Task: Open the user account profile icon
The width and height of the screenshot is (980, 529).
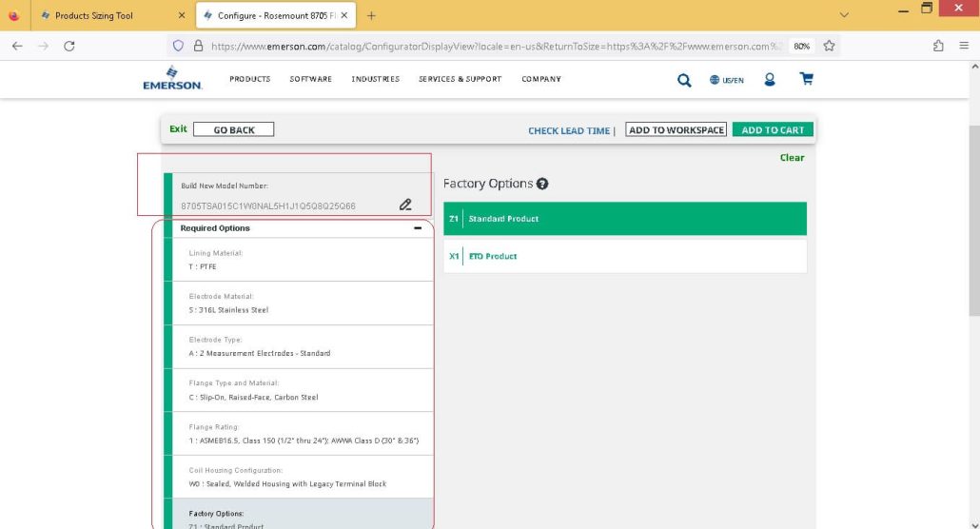Action: (x=770, y=79)
